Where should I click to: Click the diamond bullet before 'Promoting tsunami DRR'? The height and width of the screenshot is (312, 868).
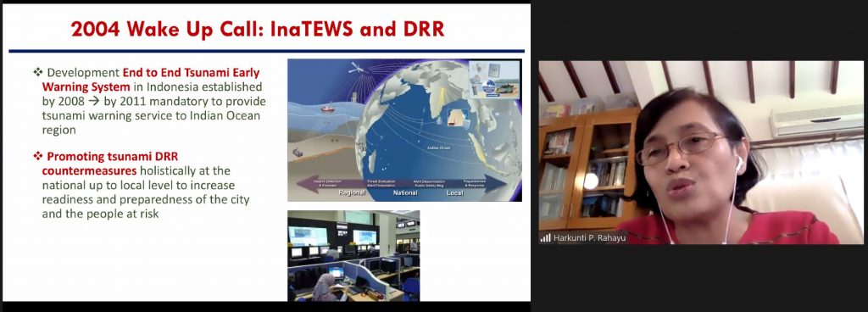(37, 157)
